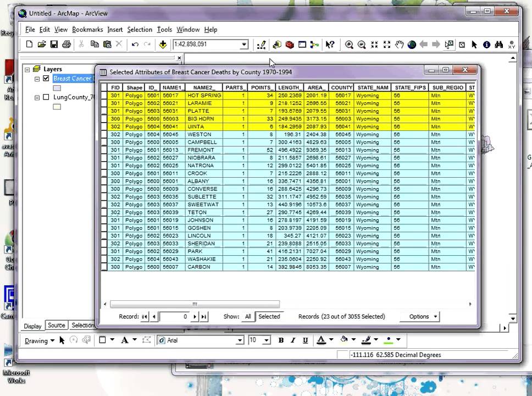
Task: Select the Zoom Out magnifier tool
Action: (x=361, y=45)
